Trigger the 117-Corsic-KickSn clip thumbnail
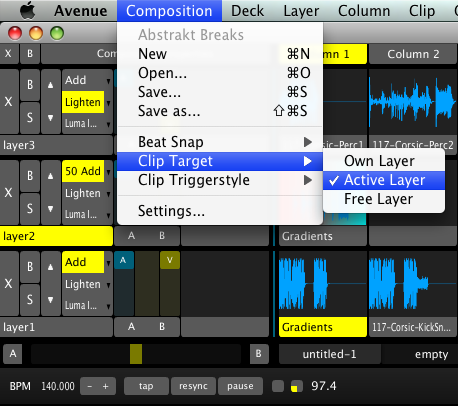The image size is (458, 406). pyautogui.click(x=413, y=284)
